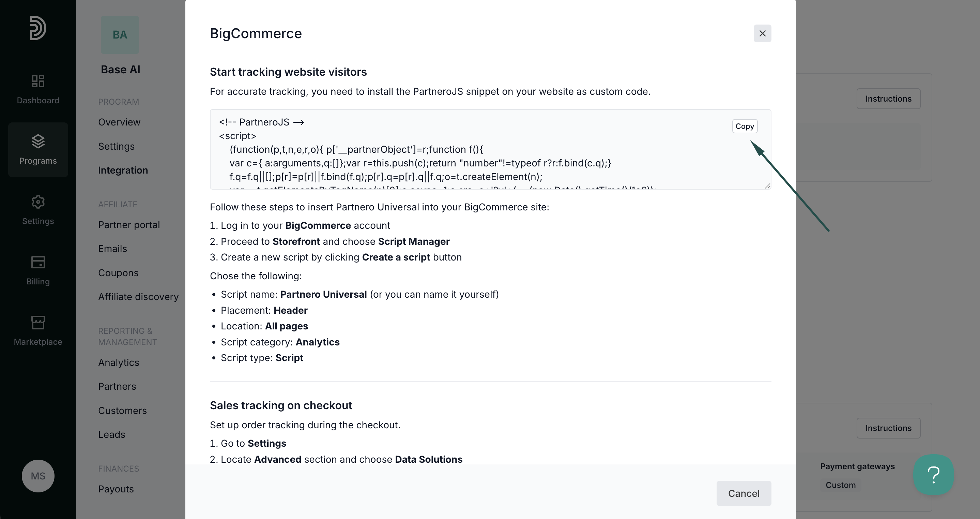
Task: Open Emails menu item
Action: pos(112,249)
